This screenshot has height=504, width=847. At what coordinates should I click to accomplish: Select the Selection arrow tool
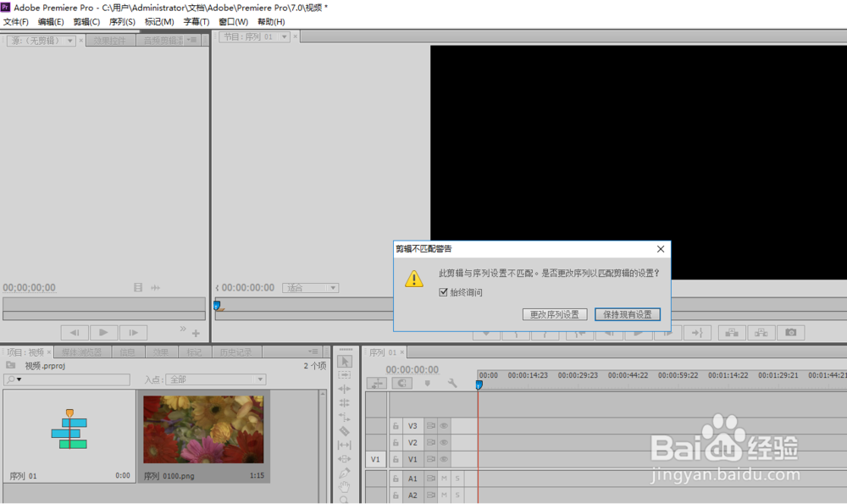pyautogui.click(x=345, y=362)
